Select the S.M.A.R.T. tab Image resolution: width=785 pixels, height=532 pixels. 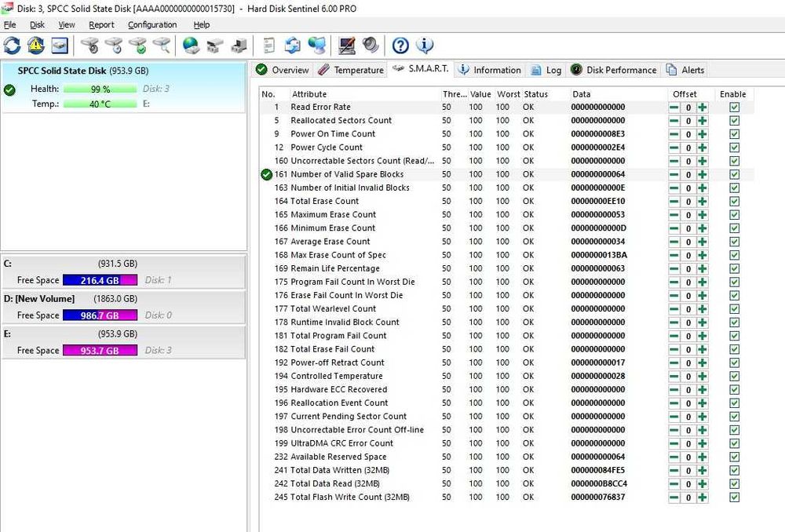click(421, 68)
